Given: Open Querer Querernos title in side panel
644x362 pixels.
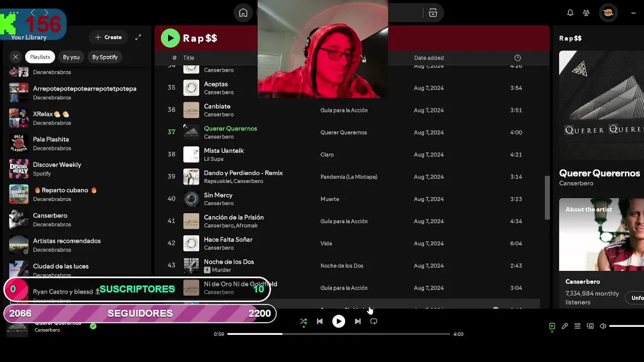Looking at the screenshot, I should coord(600,173).
